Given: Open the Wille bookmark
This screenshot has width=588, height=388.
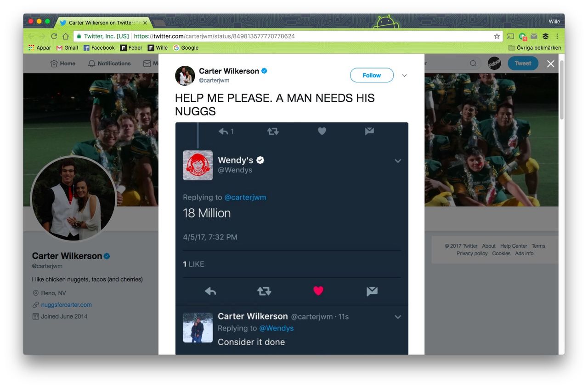Looking at the screenshot, I should (158, 48).
